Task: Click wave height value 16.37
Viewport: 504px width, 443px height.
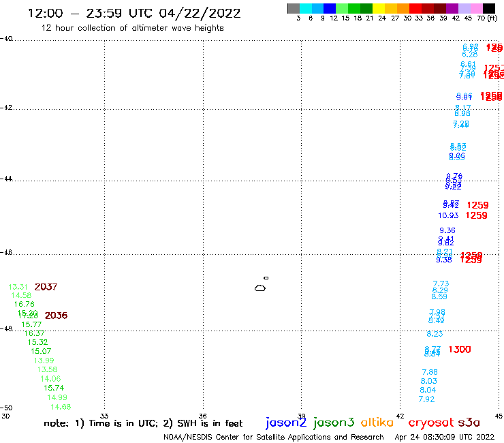Action: pyautogui.click(x=34, y=334)
